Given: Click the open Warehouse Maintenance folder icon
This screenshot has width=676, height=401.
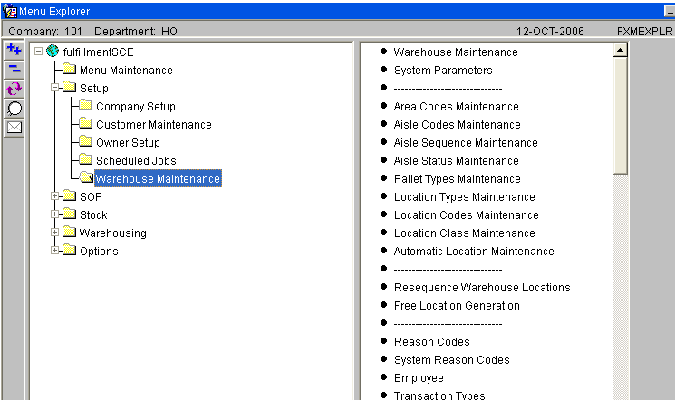Looking at the screenshot, I should (x=87, y=177).
